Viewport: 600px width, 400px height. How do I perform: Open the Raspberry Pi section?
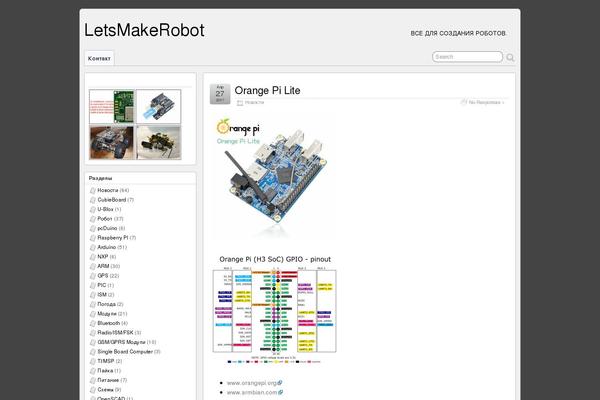(112, 238)
